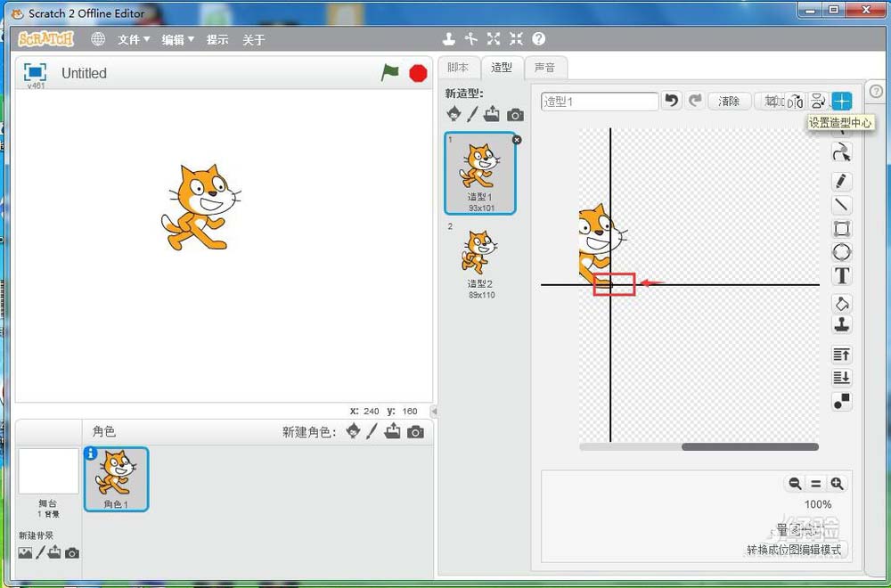891x588 pixels.
Task: Upload costume from file
Action: pos(492,114)
